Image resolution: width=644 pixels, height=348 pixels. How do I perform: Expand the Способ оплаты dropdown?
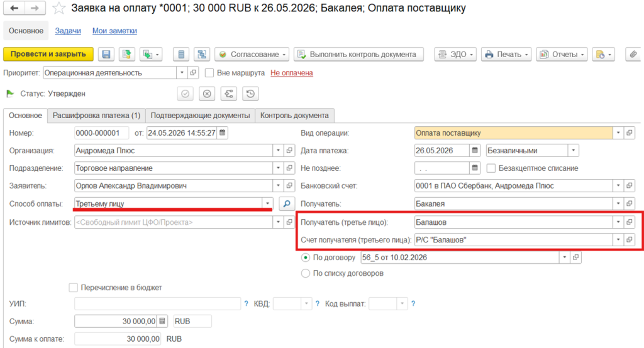(267, 204)
